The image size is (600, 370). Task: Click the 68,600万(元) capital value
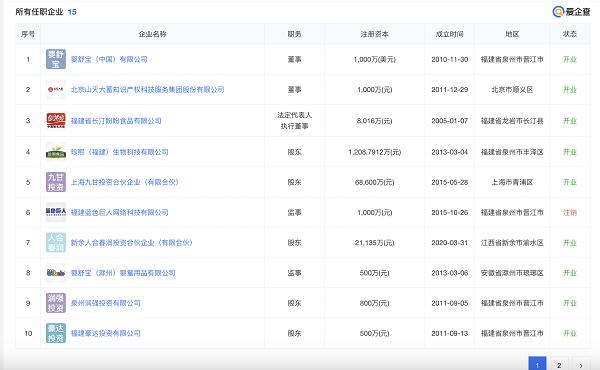pos(374,182)
